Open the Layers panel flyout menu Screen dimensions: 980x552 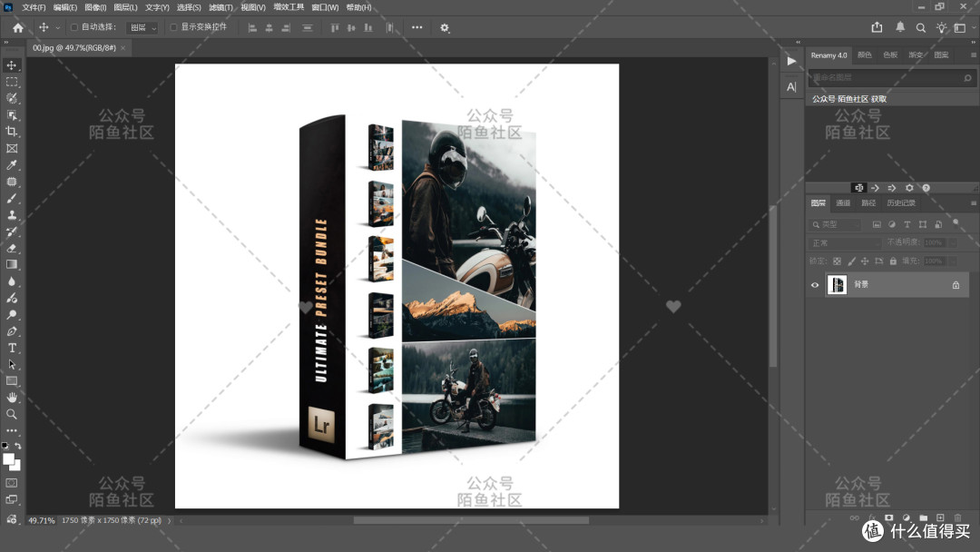973,203
